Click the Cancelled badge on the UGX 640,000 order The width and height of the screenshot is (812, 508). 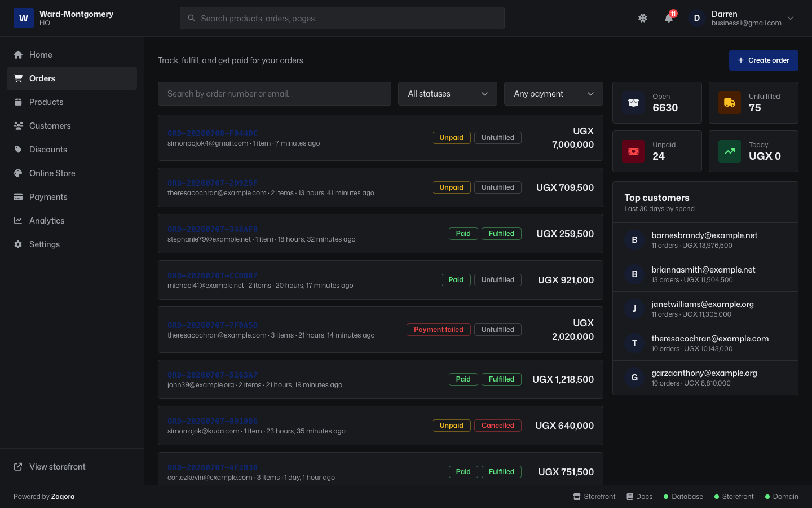tap(498, 426)
